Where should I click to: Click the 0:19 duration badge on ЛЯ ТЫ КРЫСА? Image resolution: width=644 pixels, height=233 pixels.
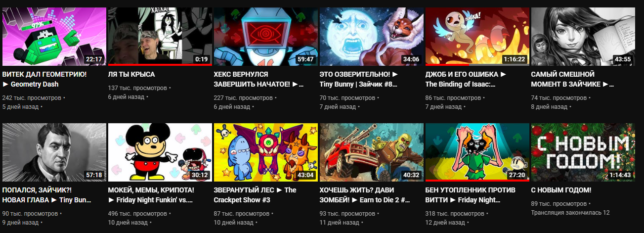[x=202, y=59]
